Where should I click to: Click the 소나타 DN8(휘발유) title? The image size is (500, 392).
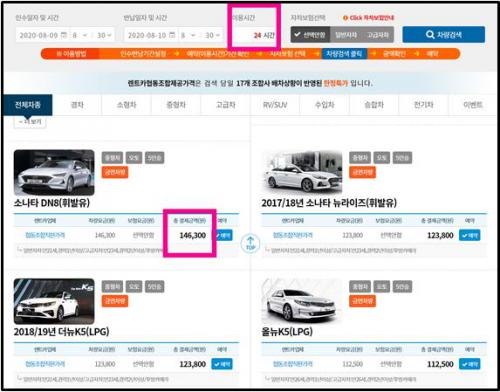click(52, 203)
